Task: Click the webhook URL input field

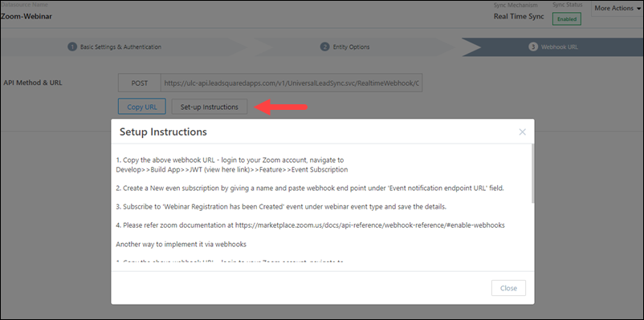Action: pos(291,83)
